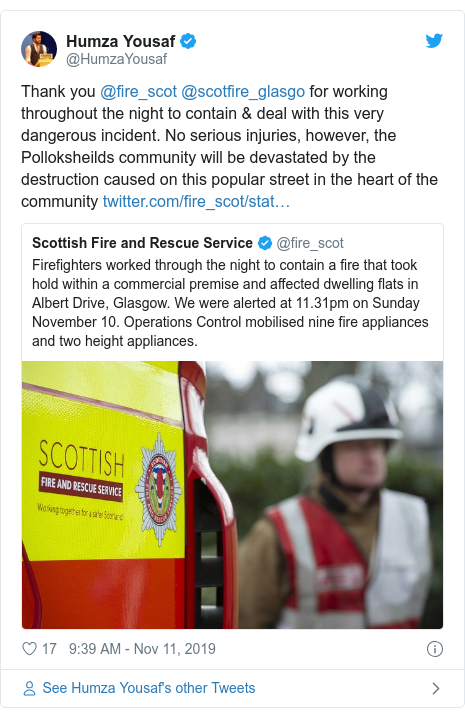Open the 9:39 AM - Nov 11, 2019 timestamp

click(x=142, y=649)
